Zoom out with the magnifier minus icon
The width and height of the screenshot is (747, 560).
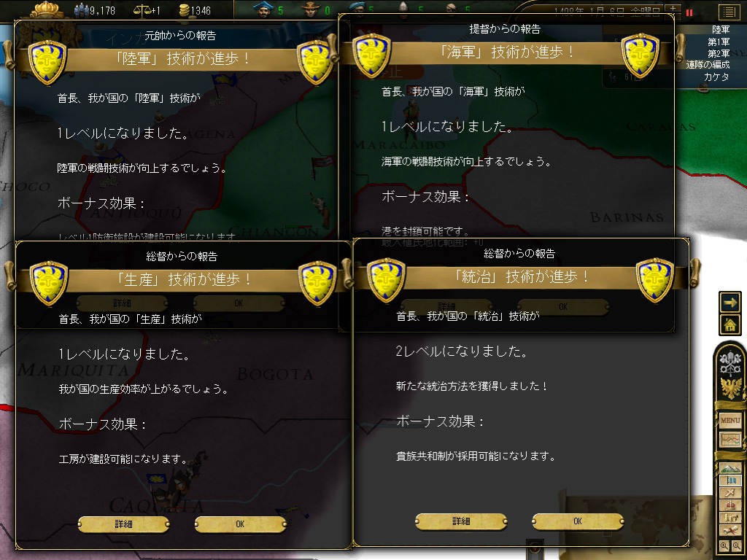[x=736, y=546]
